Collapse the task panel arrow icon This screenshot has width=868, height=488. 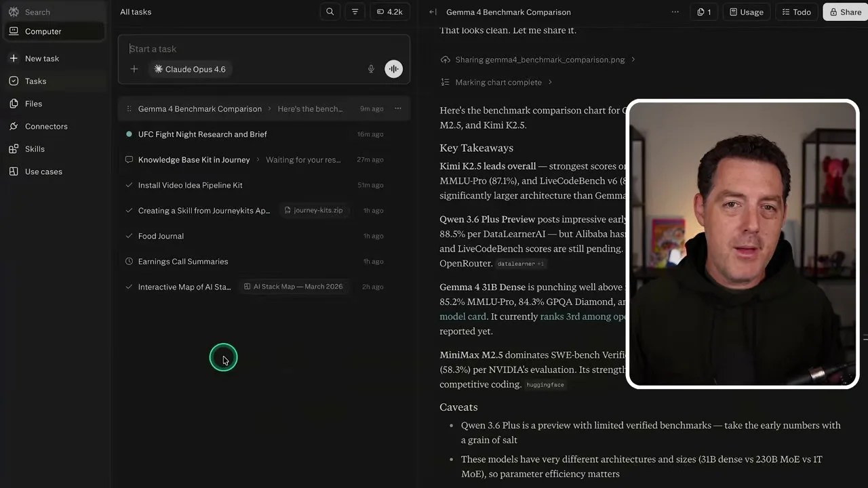433,12
